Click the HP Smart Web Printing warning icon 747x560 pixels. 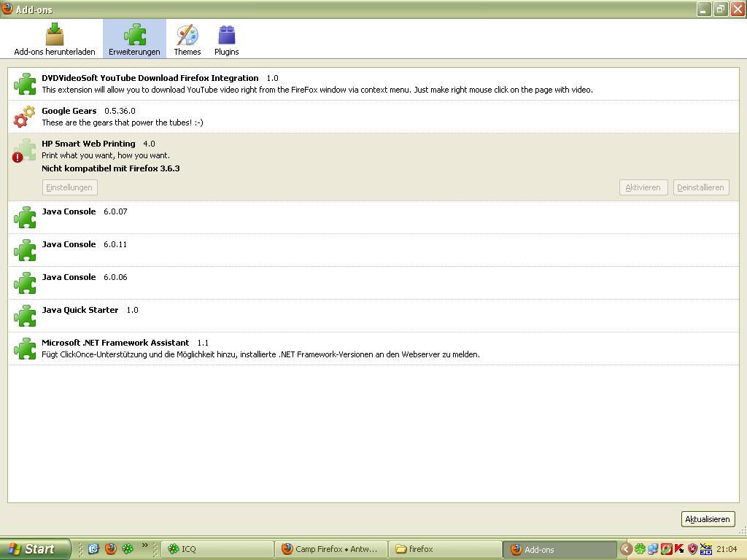[x=18, y=157]
